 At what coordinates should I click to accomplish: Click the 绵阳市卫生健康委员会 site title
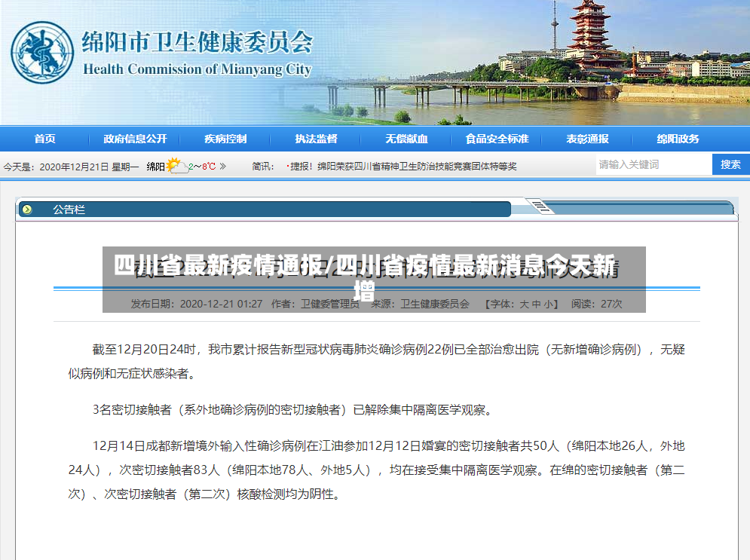197,42
